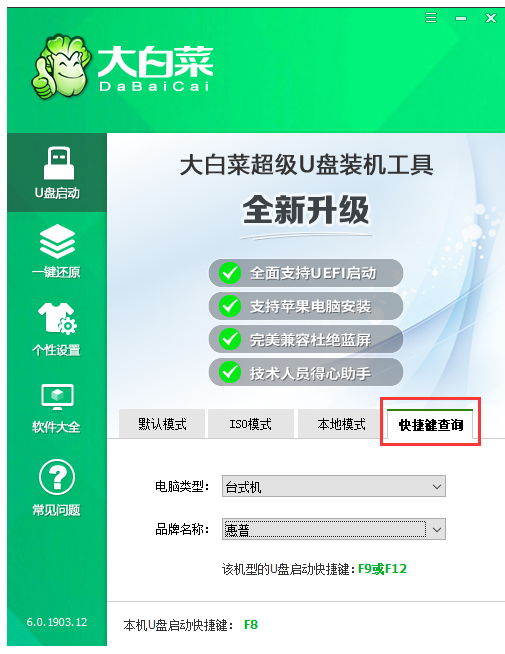The image size is (505, 654).
Task: Select the 快捷键查询 tab
Action: pyautogui.click(x=430, y=425)
